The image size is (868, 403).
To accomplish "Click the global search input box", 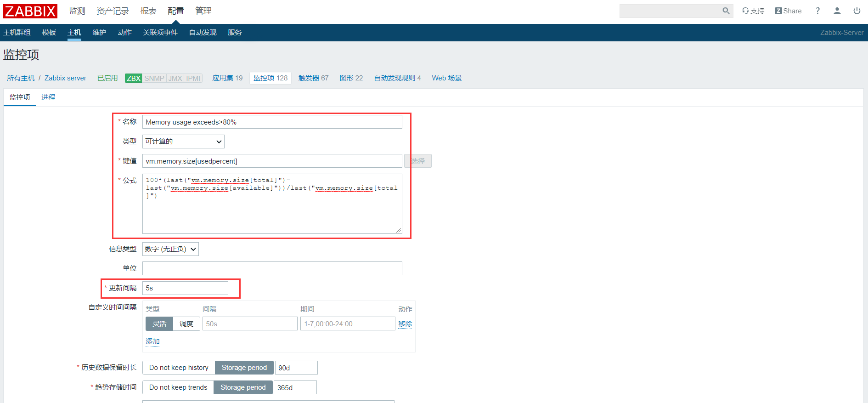I will pyautogui.click(x=670, y=11).
